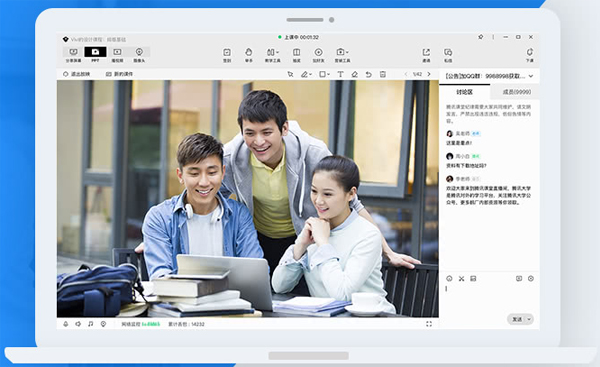Choose the eraser tool

[x=355, y=74]
